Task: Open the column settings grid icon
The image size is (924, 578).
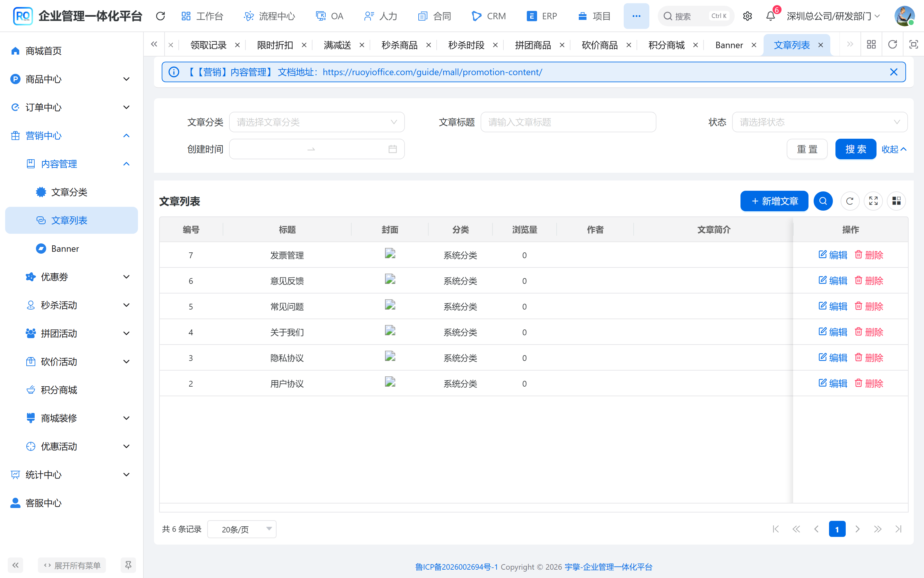Action: pyautogui.click(x=896, y=201)
